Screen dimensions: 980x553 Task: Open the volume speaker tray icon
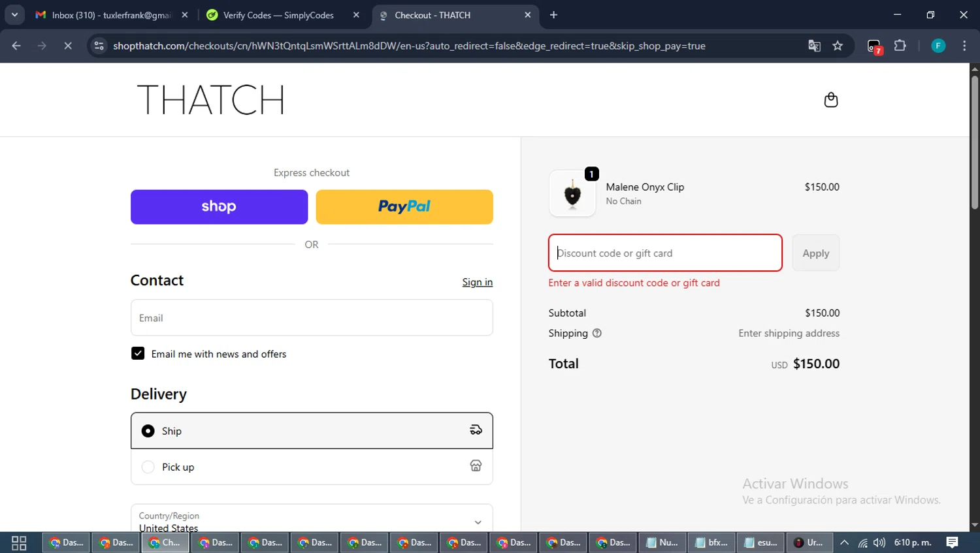tap(879, 543)
